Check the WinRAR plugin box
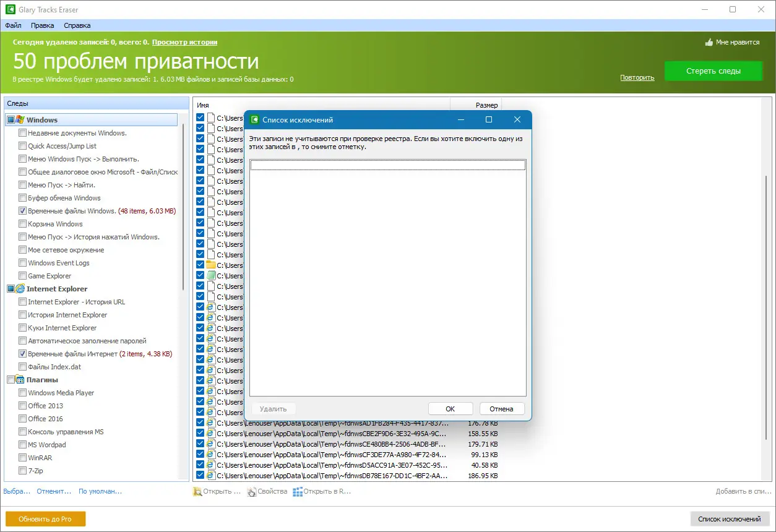Viewport: 776px width, 532px height. tap(23, 458)
